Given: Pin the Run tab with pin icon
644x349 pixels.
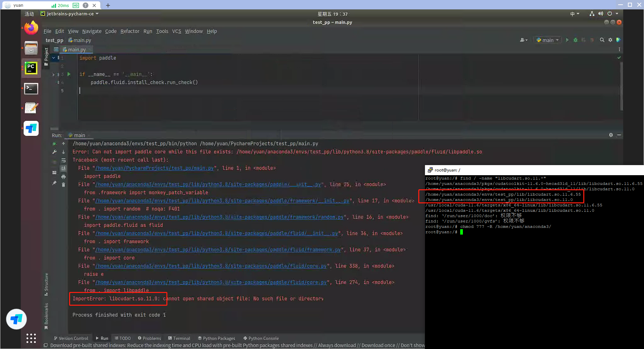Looking at the screenshot, I should (x=54, y=183).
